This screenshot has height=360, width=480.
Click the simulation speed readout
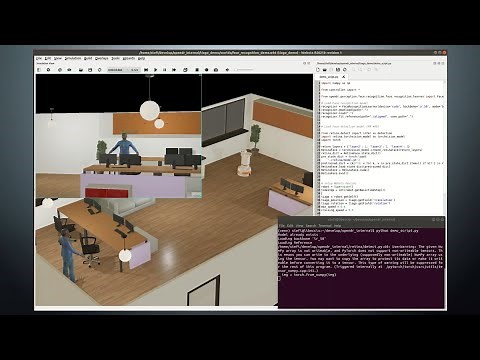click(x=134, y=70)
